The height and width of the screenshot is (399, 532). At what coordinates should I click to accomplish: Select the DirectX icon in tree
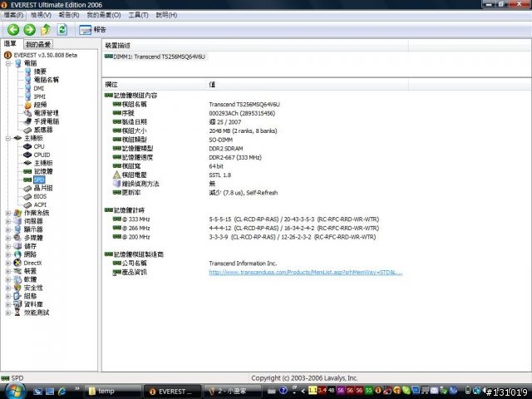pos(17,263)
